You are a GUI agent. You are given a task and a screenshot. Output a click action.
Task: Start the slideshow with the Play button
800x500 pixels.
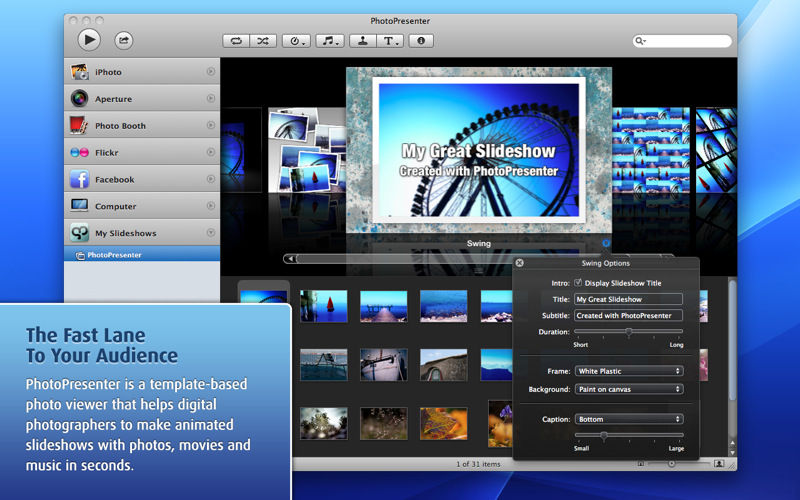(x=89, y=40)
